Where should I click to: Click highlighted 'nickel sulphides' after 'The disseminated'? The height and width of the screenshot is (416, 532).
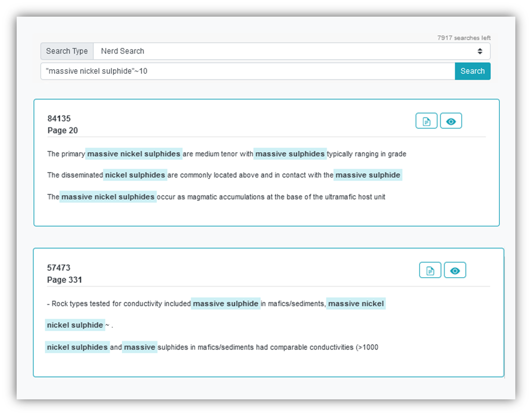point(135,175)
